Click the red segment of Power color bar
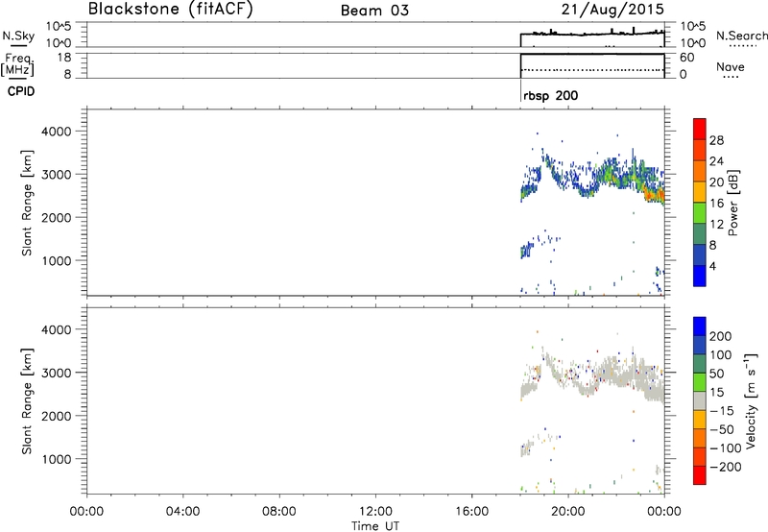 coord(700,129)
